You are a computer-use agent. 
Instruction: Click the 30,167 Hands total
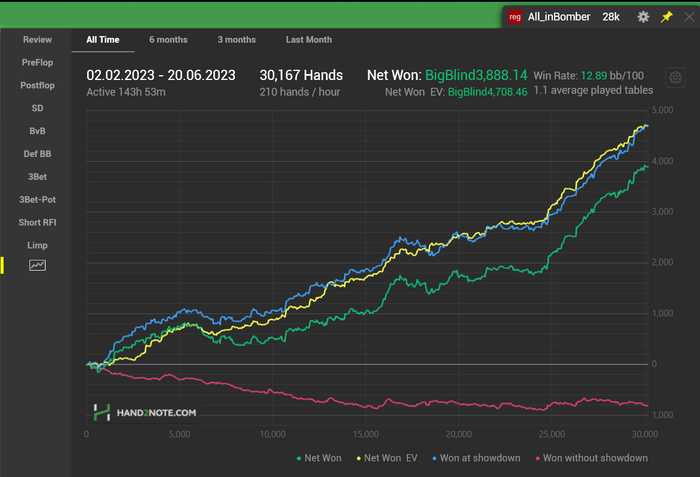(301, 75)
